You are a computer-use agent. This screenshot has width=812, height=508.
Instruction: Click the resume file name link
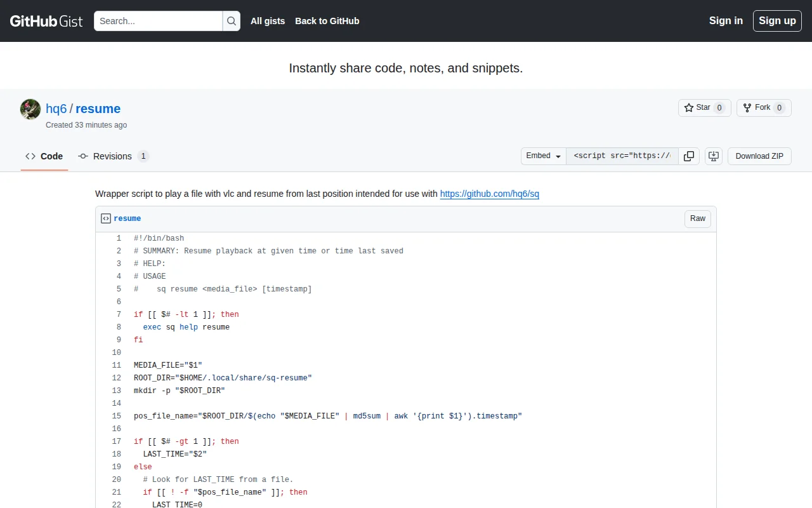(128, 218)
